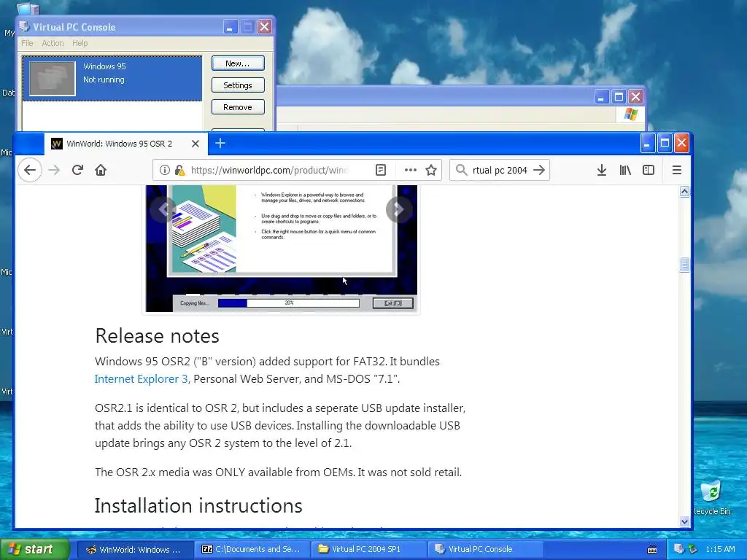Screen dimensions: 747x560
Task: Open the Internet Explorer 3 link
Action: click(141, 379)
